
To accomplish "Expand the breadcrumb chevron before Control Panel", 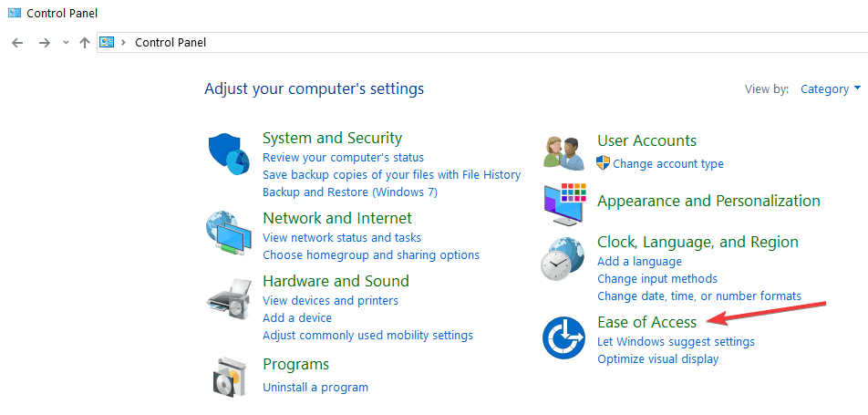I will tap(123, 42).
